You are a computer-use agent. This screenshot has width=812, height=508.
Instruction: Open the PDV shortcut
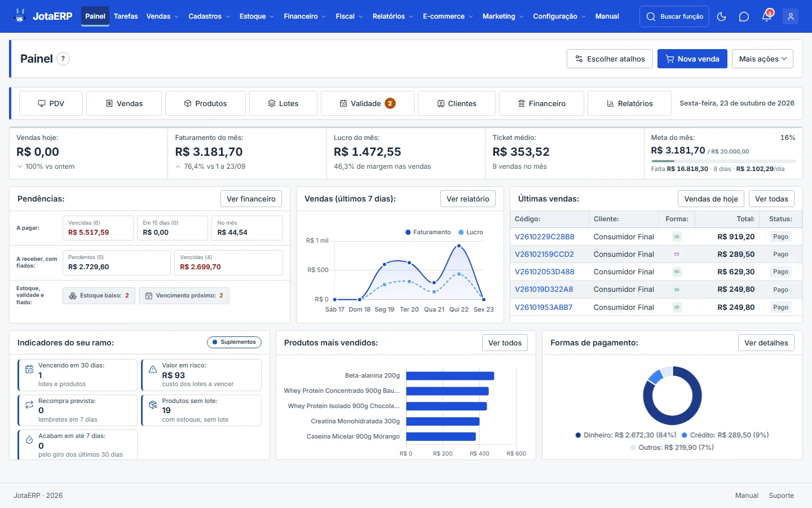[x=51, y=103]
